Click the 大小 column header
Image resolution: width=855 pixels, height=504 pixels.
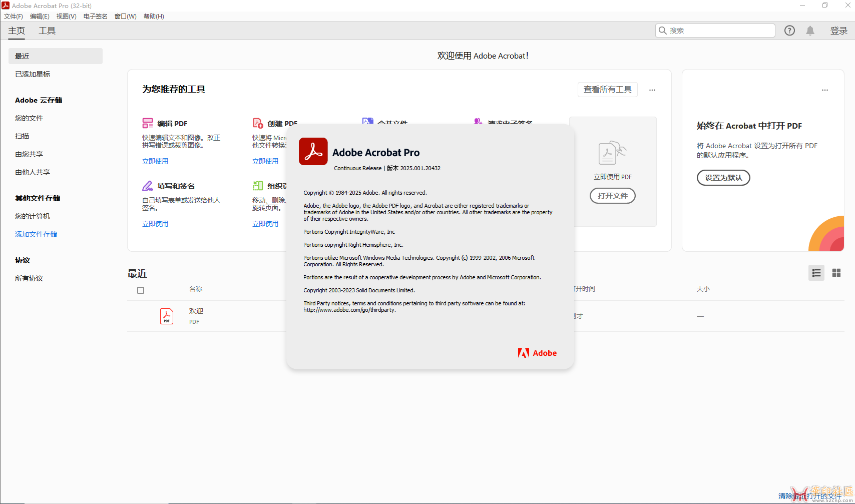tap(703, 289)
